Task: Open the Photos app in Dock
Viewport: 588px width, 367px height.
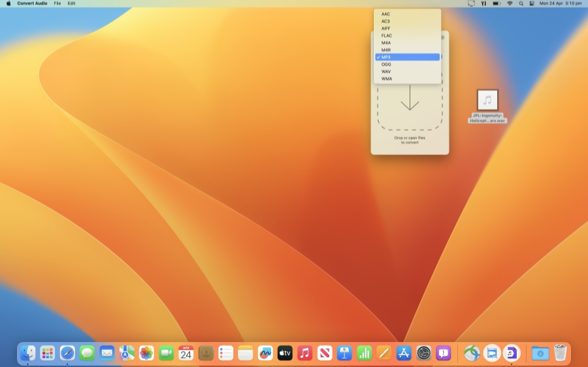Action: [146, 353]
